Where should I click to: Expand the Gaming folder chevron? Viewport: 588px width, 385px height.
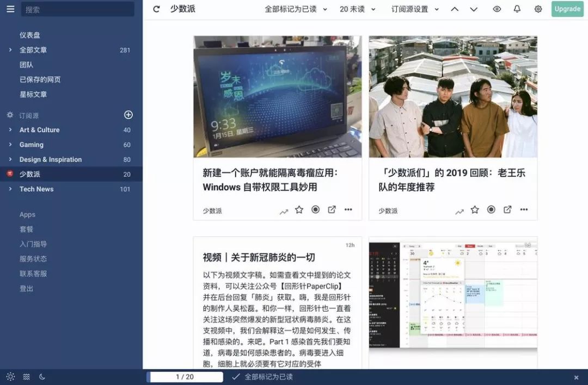(x=10, y=145)
